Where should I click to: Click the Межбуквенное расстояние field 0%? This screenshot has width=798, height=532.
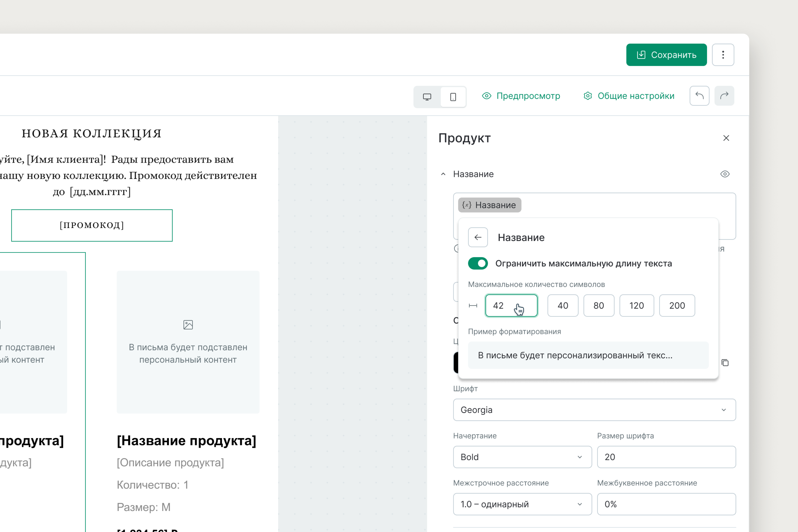coord(666,504)
